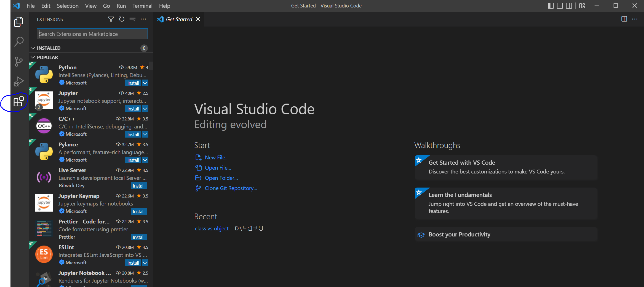The width and height of the screenshot is (644, 287).
Task: Focus the Search Extensions in Marketplace field
Action: coord(92,34)
